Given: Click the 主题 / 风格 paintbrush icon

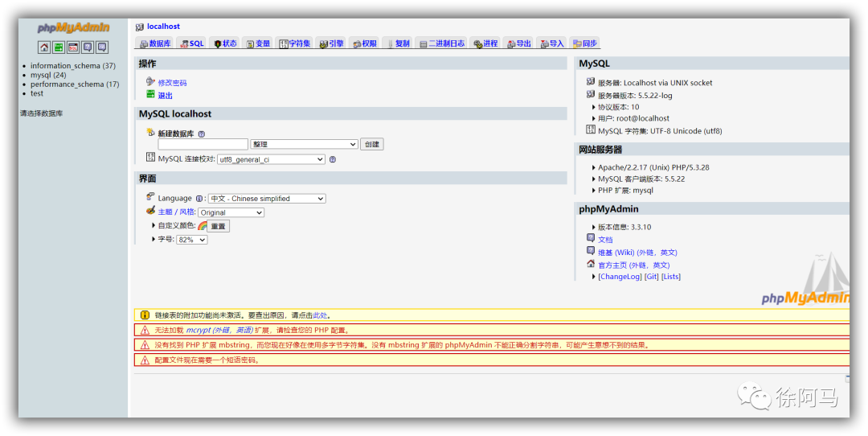Looking at the screenshot, I should pos(150,211).
